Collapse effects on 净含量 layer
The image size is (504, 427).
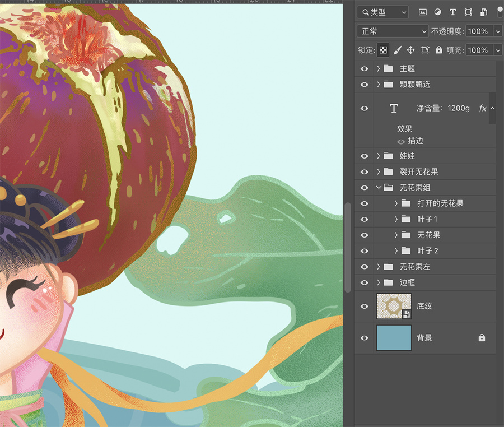pyautogui.click(x=492, y=108)
